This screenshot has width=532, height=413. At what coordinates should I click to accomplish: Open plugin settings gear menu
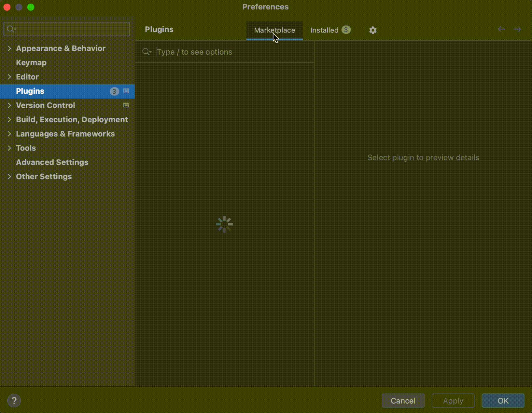pyautogui.click(x=373, y=30)
